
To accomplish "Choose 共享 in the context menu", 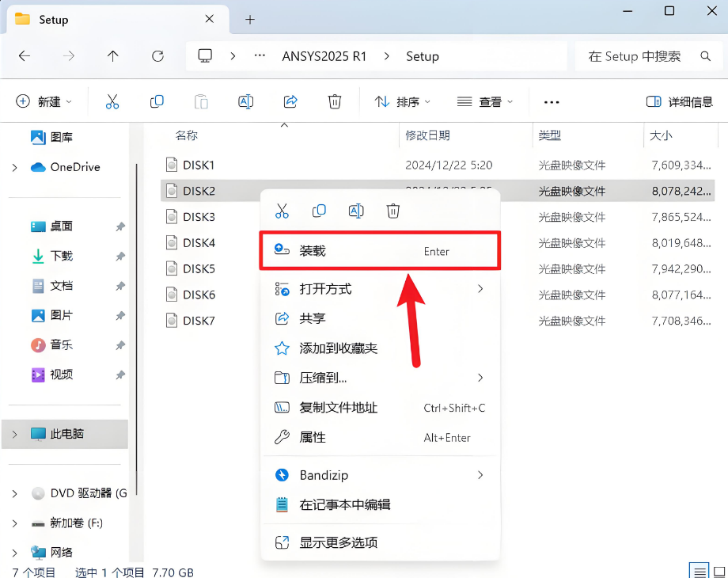I will tap(380, 319).
